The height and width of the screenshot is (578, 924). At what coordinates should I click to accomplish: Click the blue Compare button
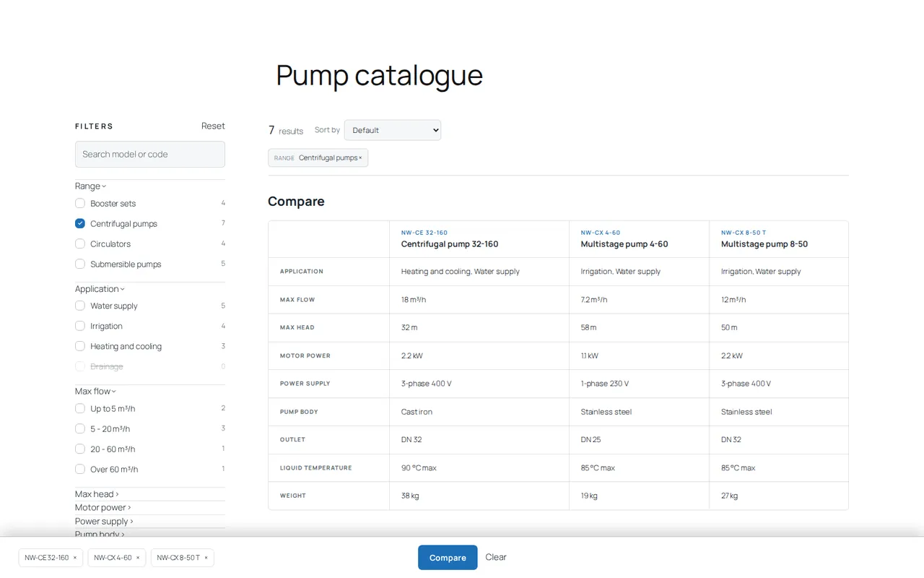click(448, 558)
